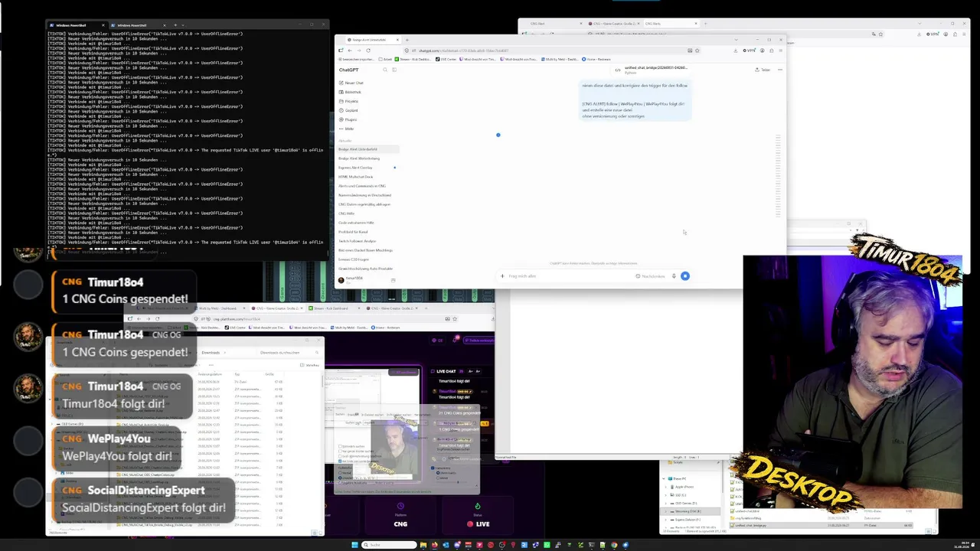Open the 'LIVE Center' bookmark
The width and height of the screenshot is (980, 551).
click(447, 59)
